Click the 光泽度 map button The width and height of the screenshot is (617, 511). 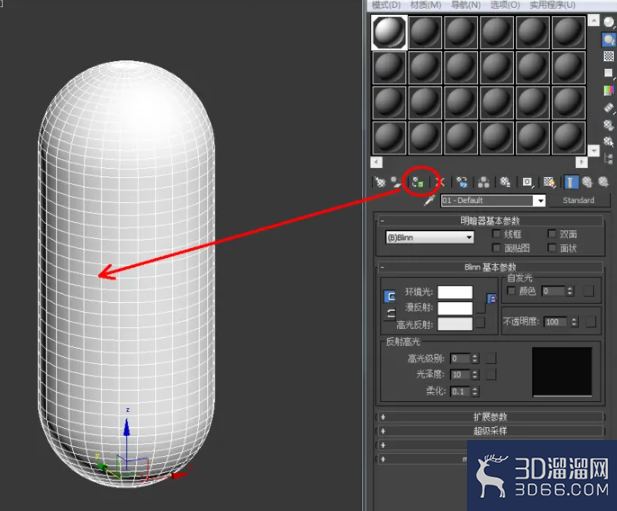click(491, 374)
